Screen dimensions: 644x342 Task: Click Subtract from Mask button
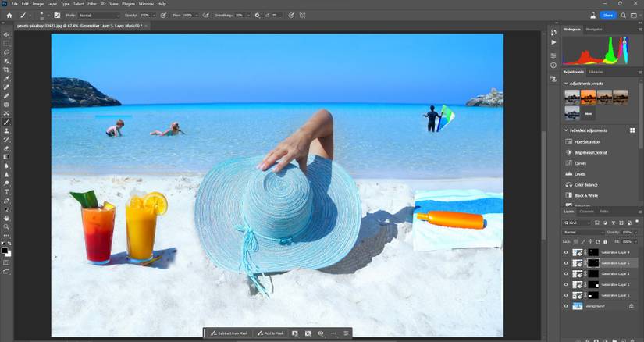pyautogui.click(x=229, y=333)
